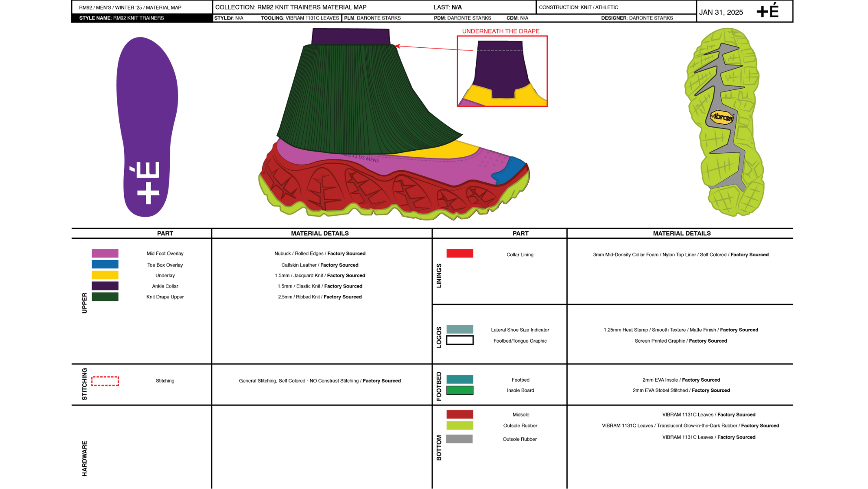Click the white Footbed/Tongue Graphic swatch
This screenshot has width=868, height=489.
460,340
